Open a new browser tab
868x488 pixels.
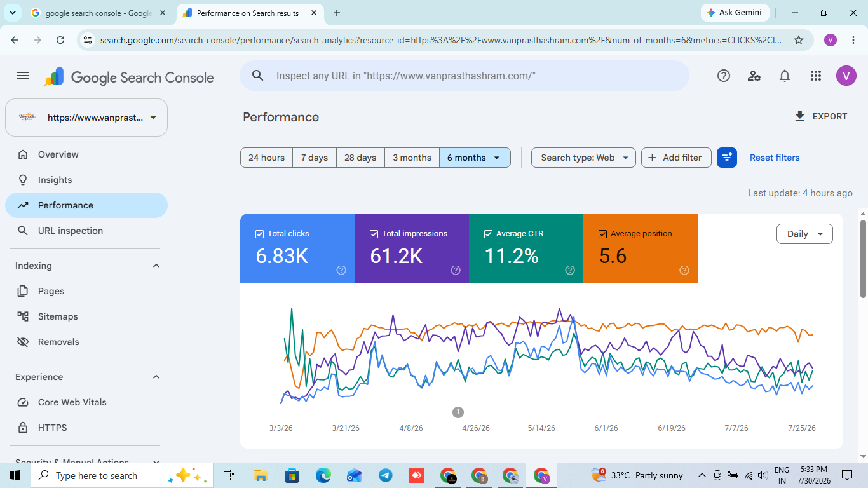pyautogui.click(x=337, y=13)
